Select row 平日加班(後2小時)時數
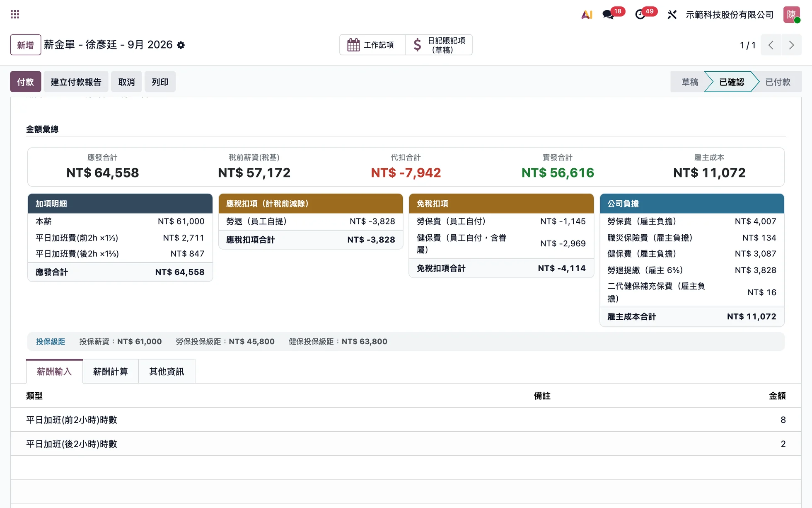This screenshot has width=812, height=508. [406, 444]
